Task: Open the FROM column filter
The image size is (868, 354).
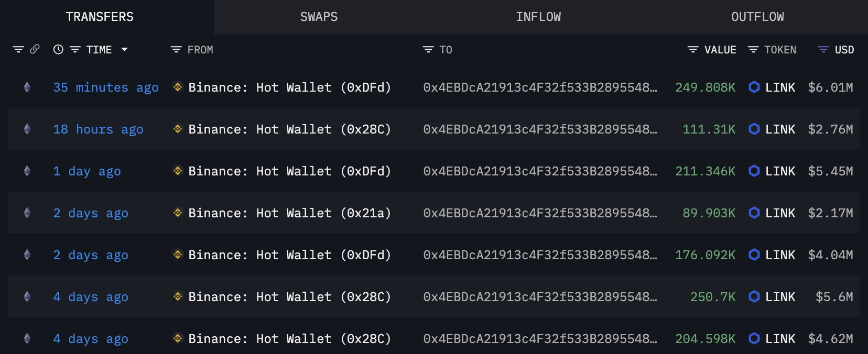Action: (176, 49)
